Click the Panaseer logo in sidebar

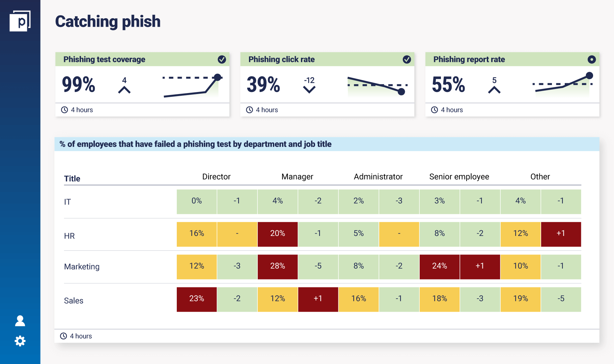click(x=20, y=21)
